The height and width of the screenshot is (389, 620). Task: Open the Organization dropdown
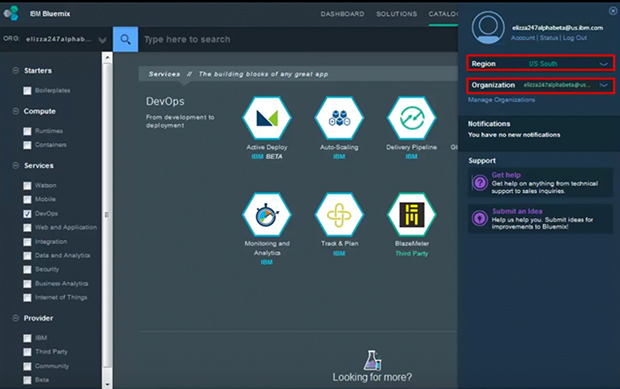coord(541,85)
